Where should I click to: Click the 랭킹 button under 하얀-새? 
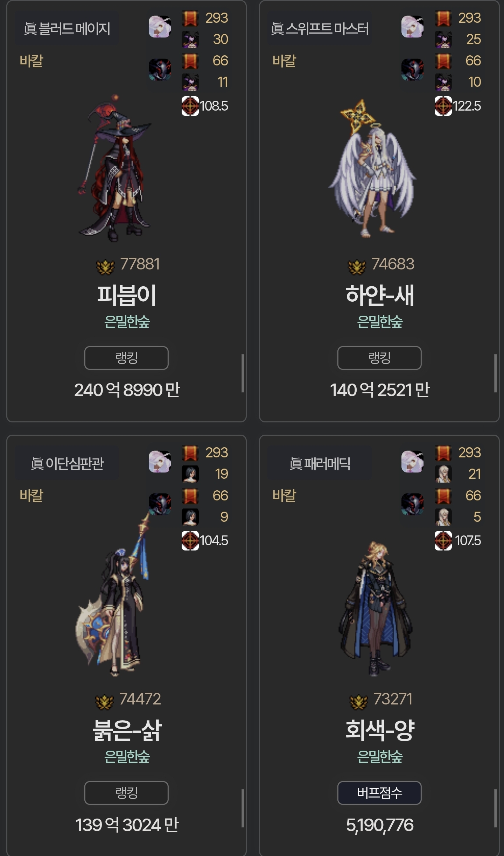379,358
